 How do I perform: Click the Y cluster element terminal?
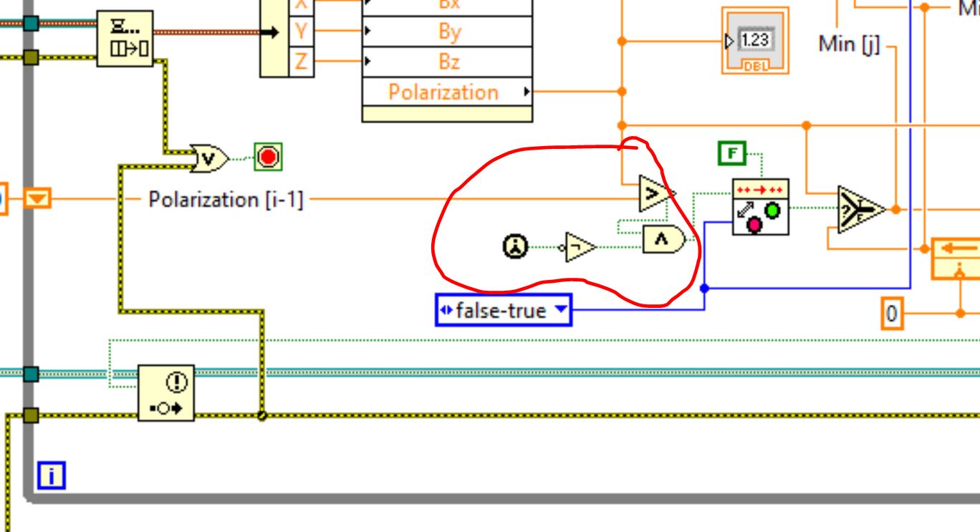tap(301, 32)
